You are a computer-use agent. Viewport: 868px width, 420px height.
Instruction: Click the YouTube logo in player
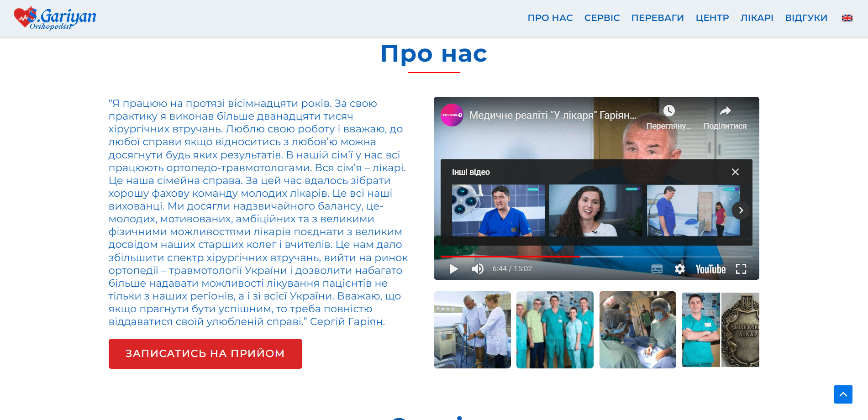click(710, 269)
